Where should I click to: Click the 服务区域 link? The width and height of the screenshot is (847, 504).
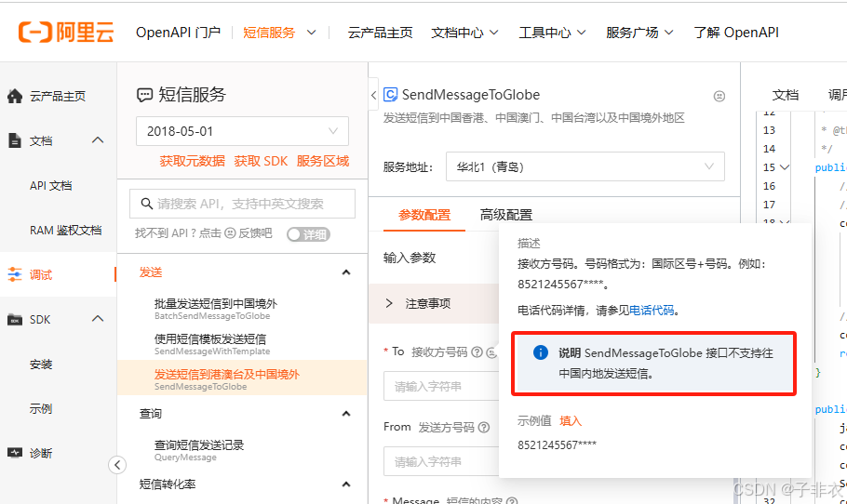(x=322, y=161)
